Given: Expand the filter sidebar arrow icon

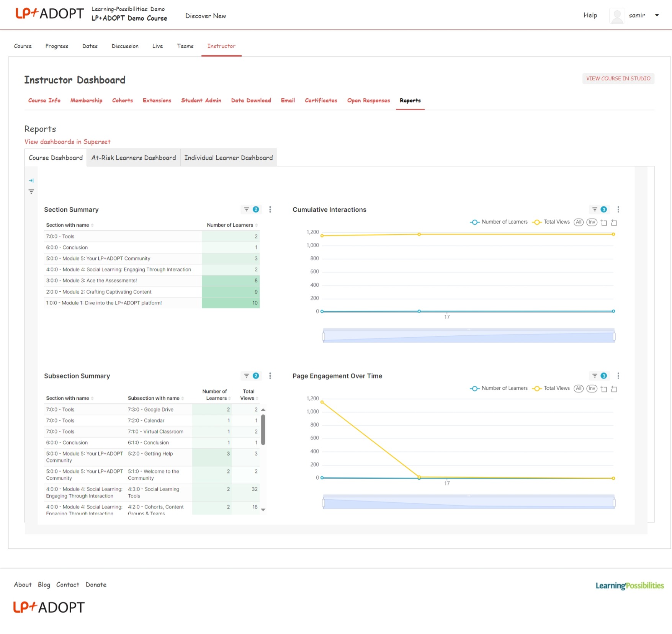Looking at the screenshot, I should click(x=31, y=180).
